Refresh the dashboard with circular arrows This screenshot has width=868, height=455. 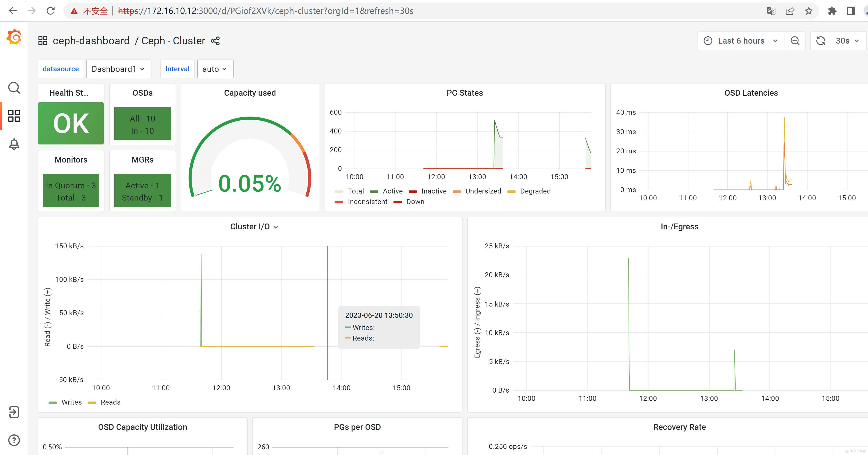click(x=821, y=41)
